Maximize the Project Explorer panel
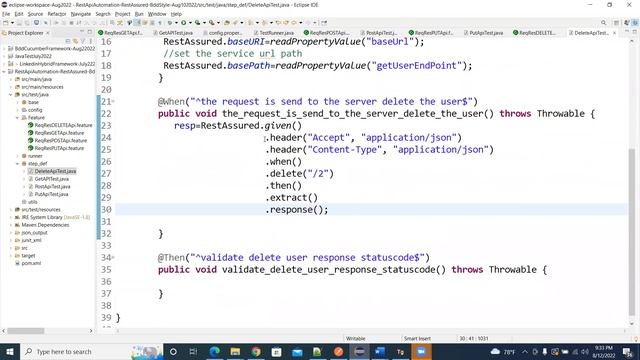The height and width of the screenshot is (360, 640). pos(90,32)
